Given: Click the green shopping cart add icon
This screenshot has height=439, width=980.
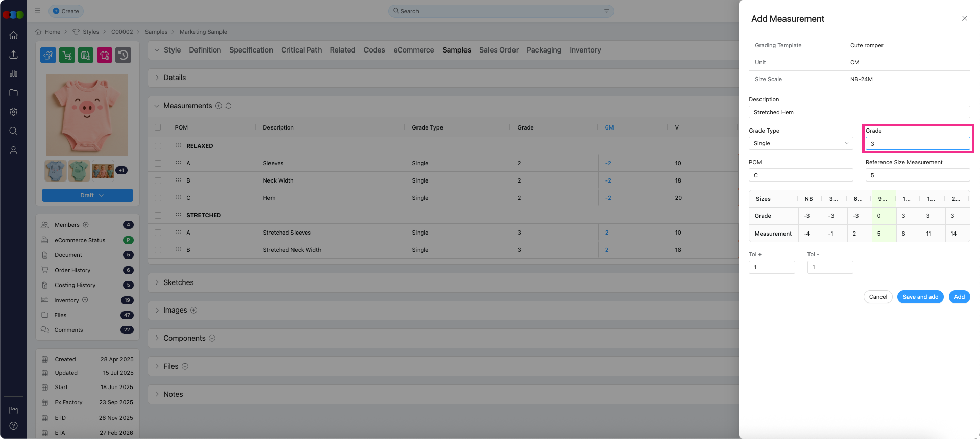Looking at the screenshot, I should tap(67, 55).
